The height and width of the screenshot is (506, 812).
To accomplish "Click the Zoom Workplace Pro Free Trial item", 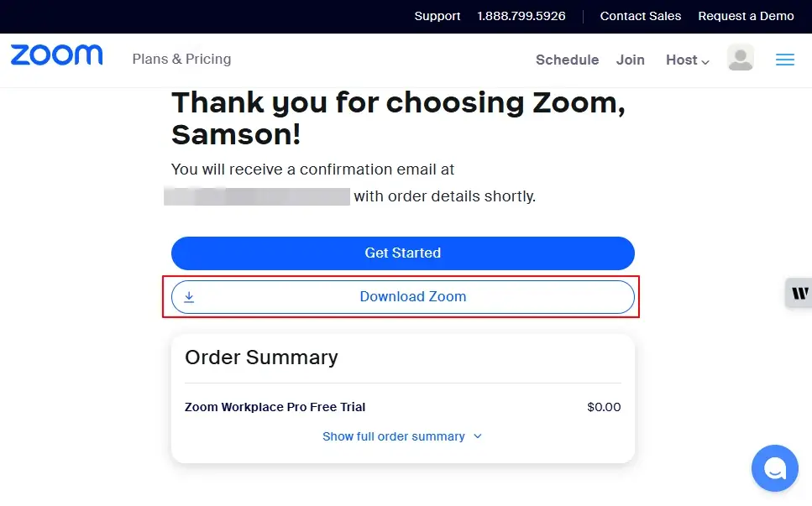I will point(275,407).
